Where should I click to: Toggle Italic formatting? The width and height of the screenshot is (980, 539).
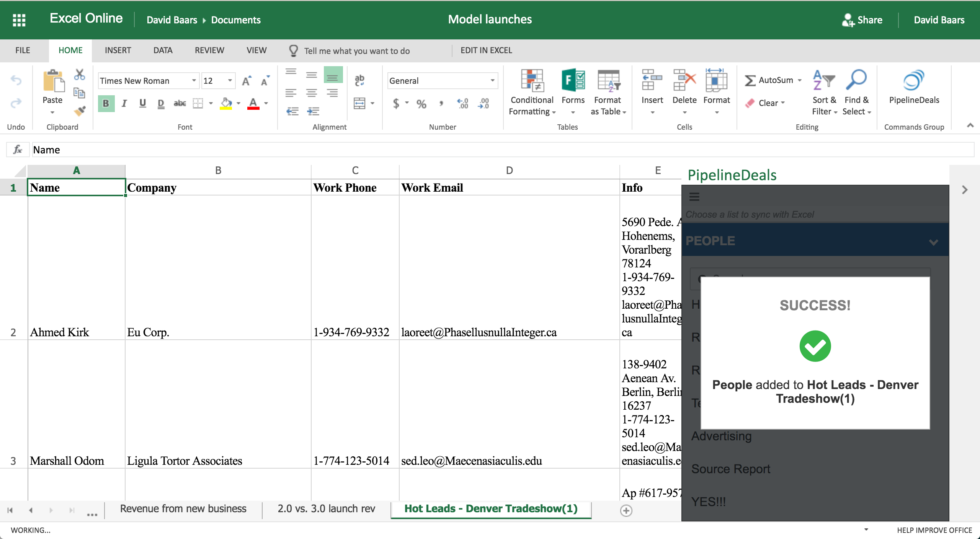(124, 103)
